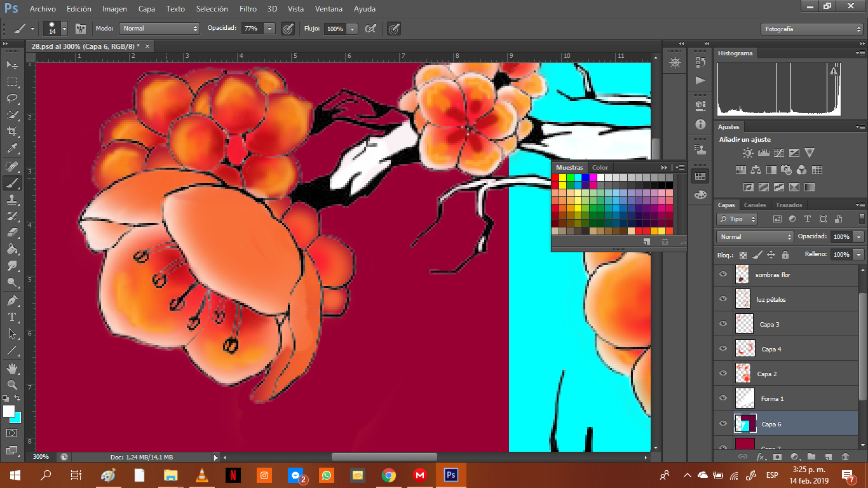Expand the Fotografía workspace dropdown
The width and height of the screenshot is (868, 488).
[811, 29]
